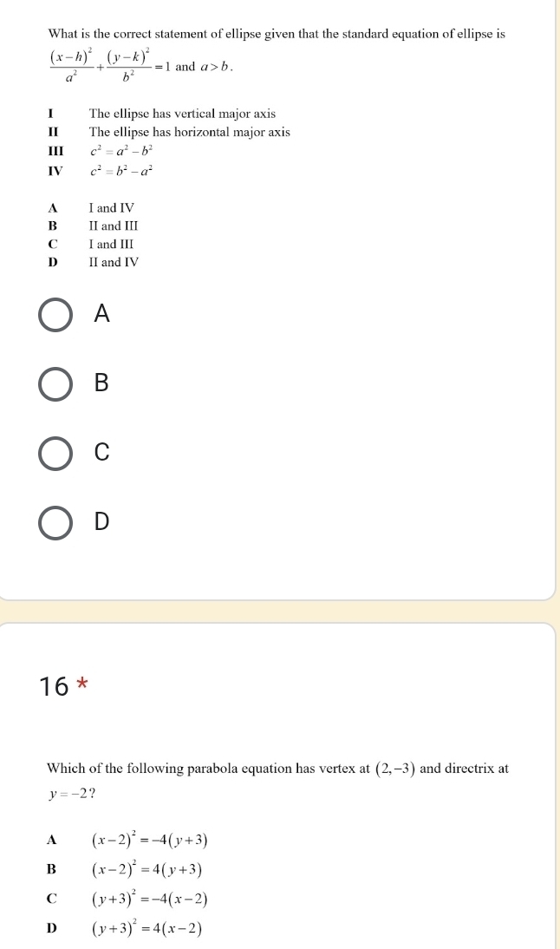Click choice row 'II and III'
This screenshot has width=560, height=949.
[x=93, y=226]
